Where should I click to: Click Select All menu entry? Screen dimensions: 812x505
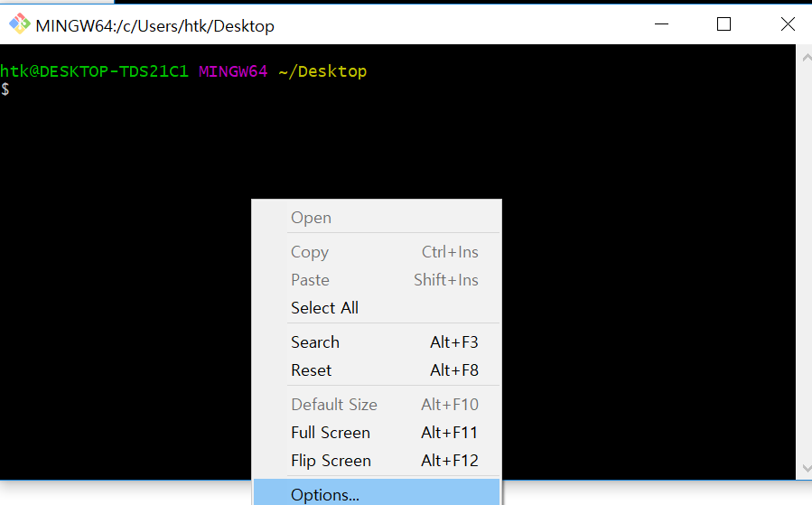377,308
